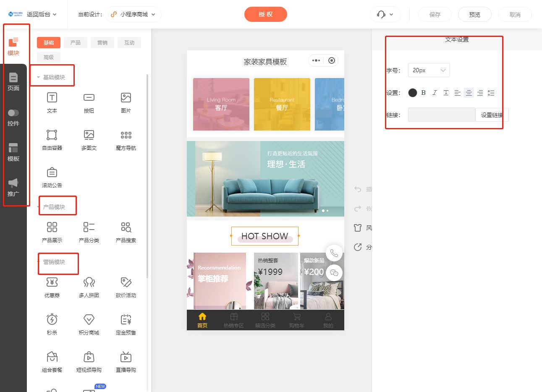Viewport: 542px width, 392px height.
Task: Collapse the 营销模块 section
Action: pyautogui.click(x=51, y=262)
